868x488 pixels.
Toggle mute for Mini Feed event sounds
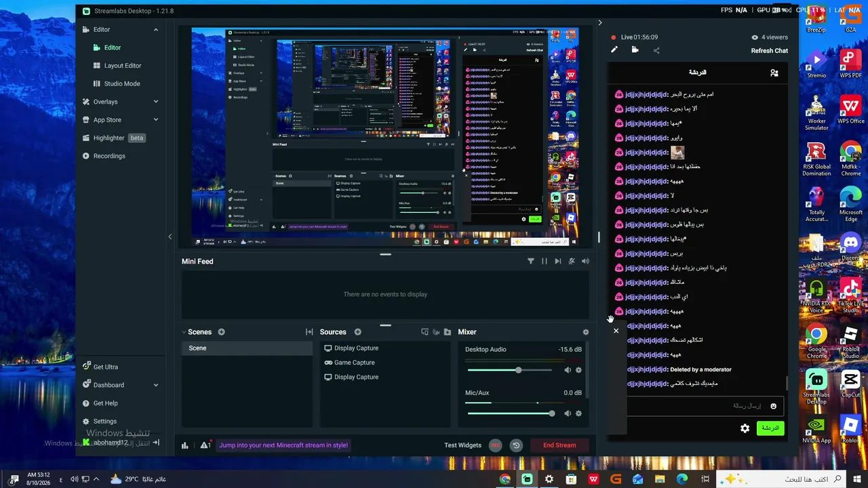point(572,261)
